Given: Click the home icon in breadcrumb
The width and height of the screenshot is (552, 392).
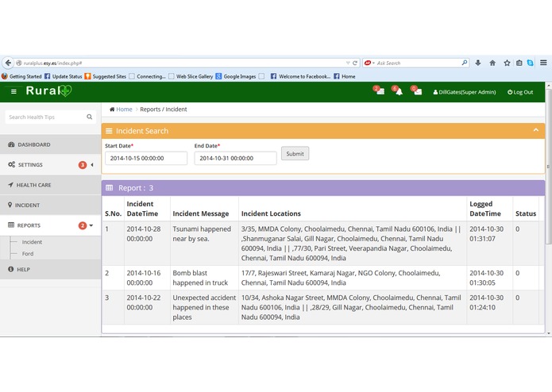Looking at the screenshot, I should click(112, 110).
